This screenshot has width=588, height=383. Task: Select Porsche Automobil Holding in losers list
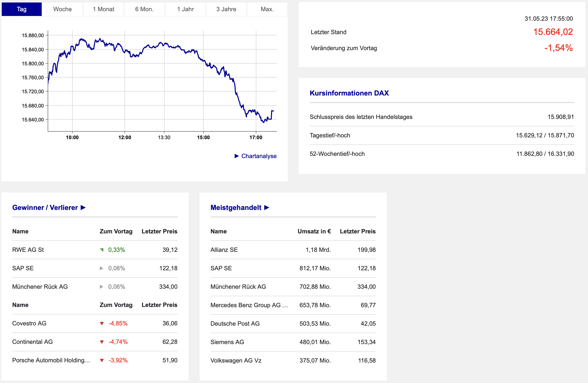coord(51,360)
